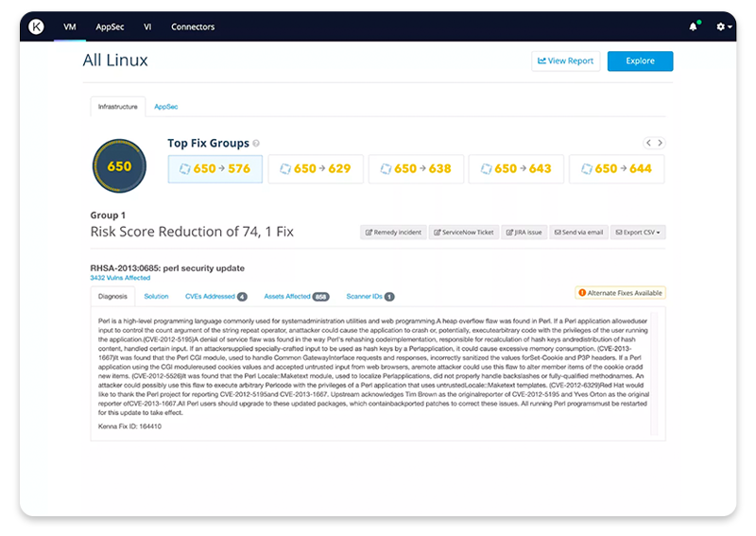The image size is (756, 536).
Task: Open the Connectors navigation item
Action: 193,27
